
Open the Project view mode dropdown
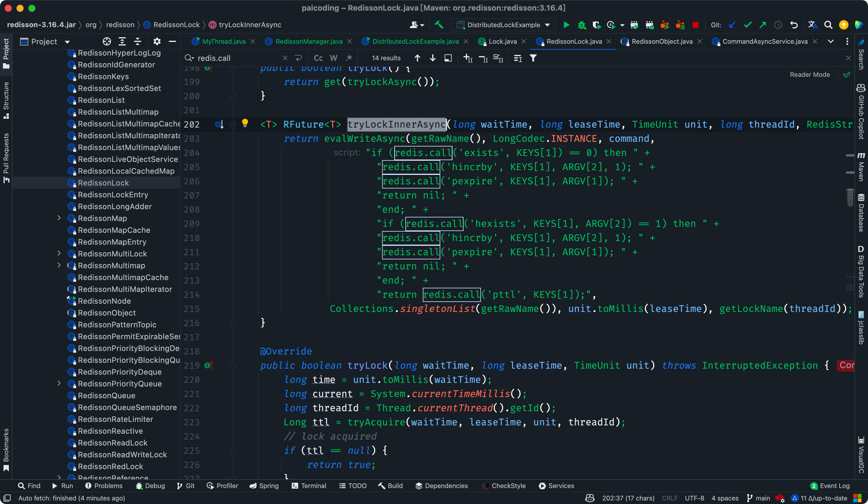coord(67,41)
